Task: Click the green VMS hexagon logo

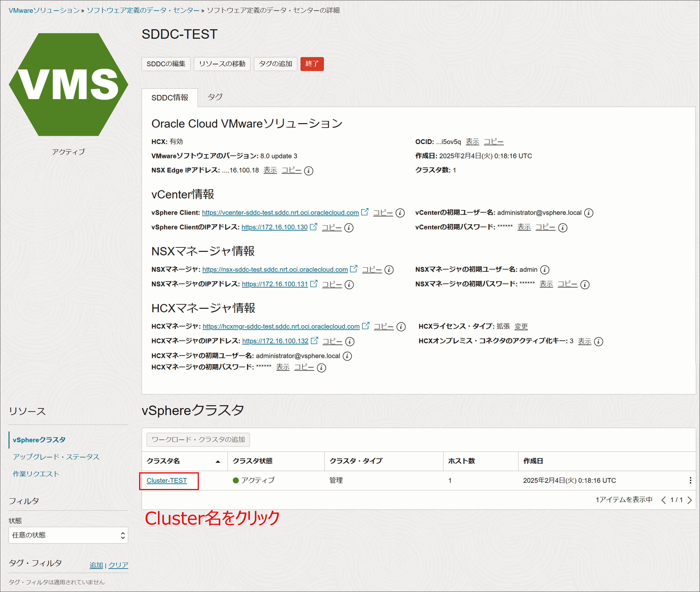Action: click(68, 85)
